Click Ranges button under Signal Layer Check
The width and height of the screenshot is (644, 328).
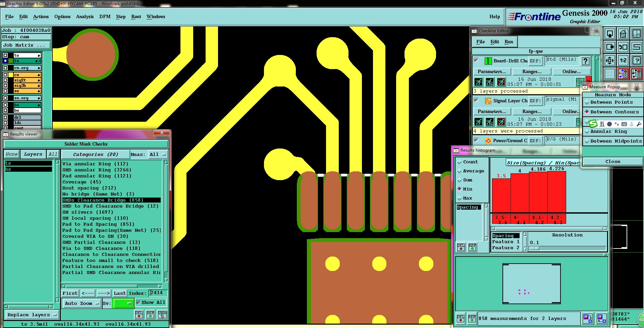pyautogui.click(x=532, y=111)
